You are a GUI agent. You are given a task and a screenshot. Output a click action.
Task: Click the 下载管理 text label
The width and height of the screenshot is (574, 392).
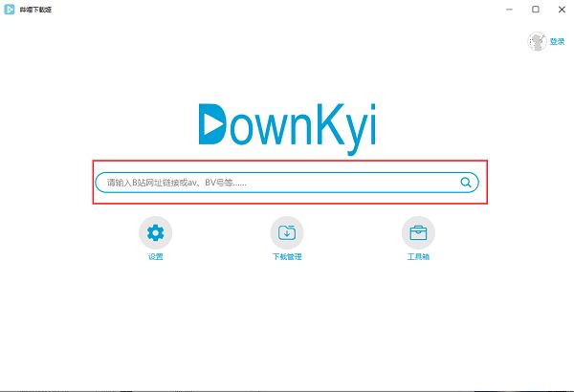tap(287, 256)
